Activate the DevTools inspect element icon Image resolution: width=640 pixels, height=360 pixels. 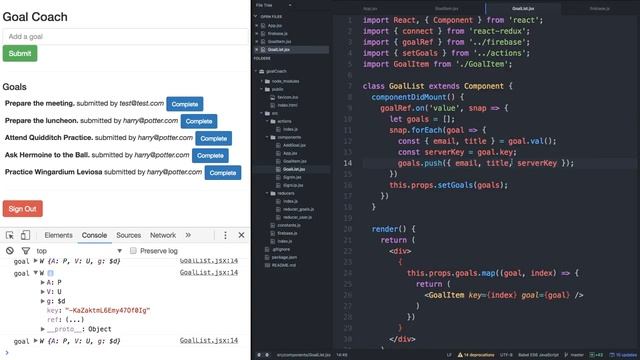coord(10,235)
